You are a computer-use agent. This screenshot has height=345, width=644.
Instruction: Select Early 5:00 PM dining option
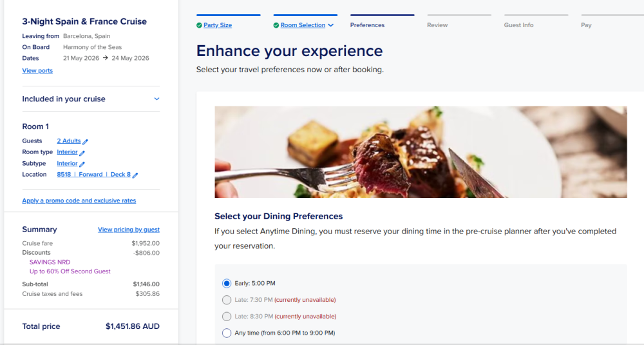coord(227,283)
